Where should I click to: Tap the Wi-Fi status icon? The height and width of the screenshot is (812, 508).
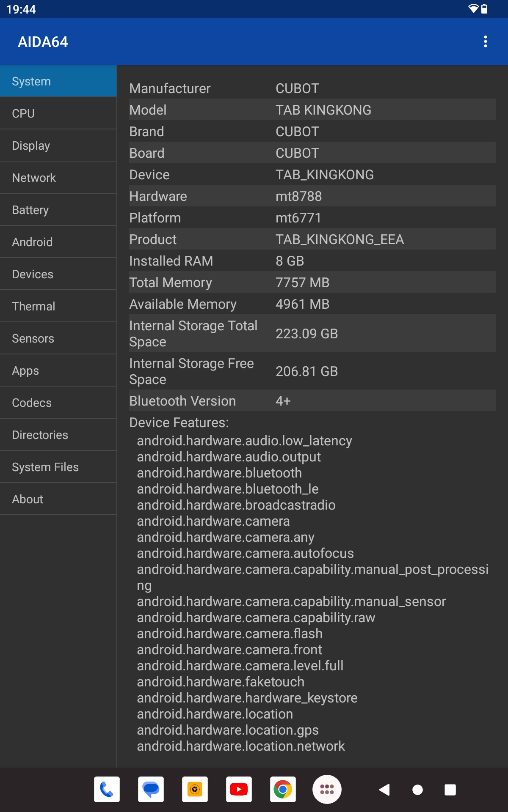[473, 9]
